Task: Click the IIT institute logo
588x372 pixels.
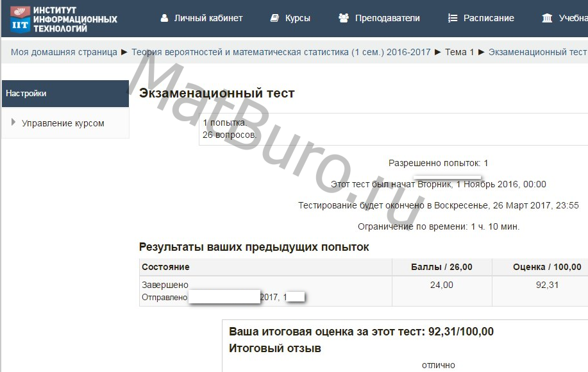Action: (x=63, y=19)
